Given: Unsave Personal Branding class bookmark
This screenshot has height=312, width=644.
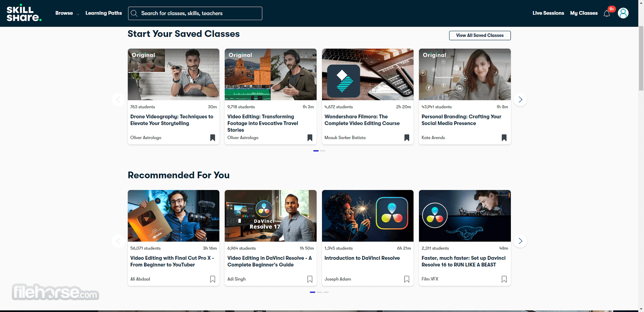Looking at the screenshot, I should point(504,138).
